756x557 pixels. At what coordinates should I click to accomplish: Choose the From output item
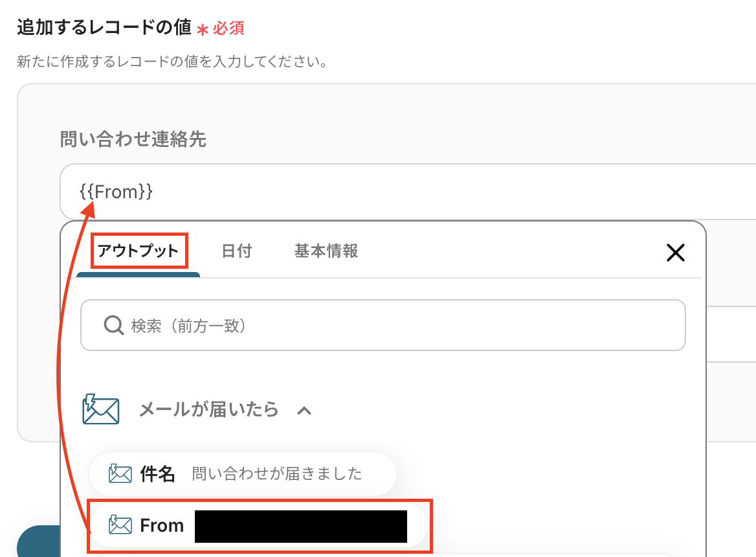pos(162,525)
